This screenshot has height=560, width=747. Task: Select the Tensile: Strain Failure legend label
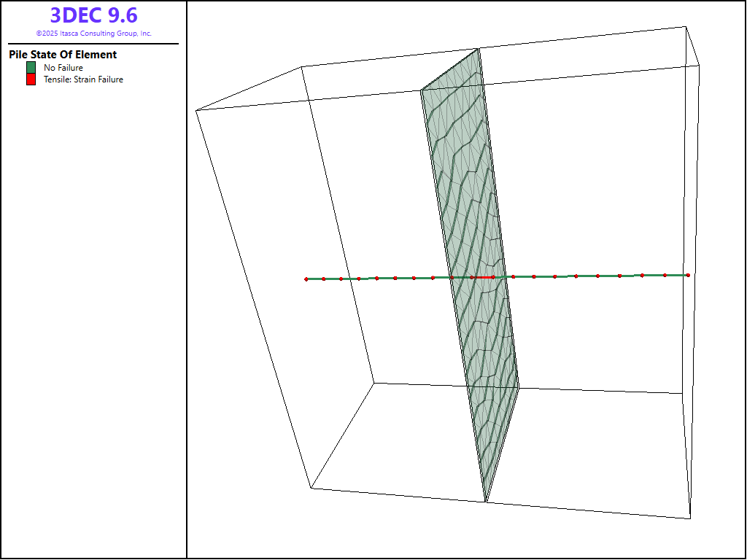83,79
